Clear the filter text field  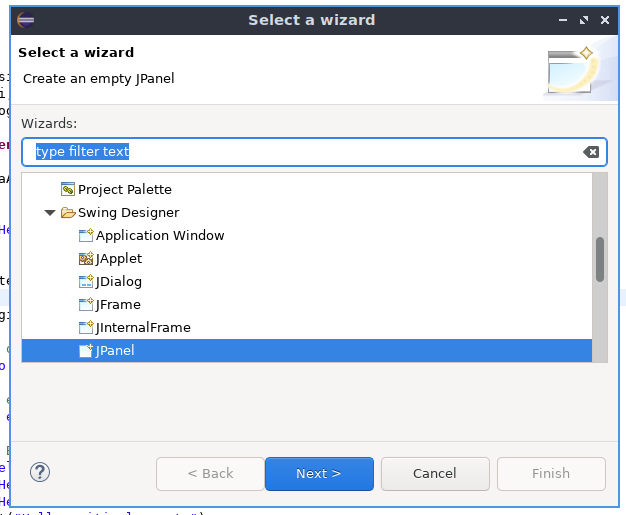coord(591,152)
